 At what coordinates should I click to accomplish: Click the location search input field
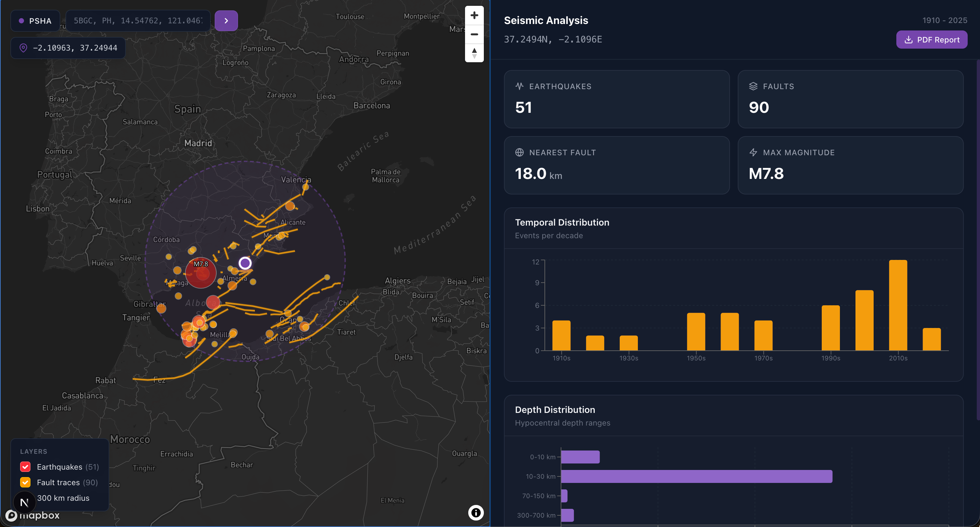[x=138, y=20]
